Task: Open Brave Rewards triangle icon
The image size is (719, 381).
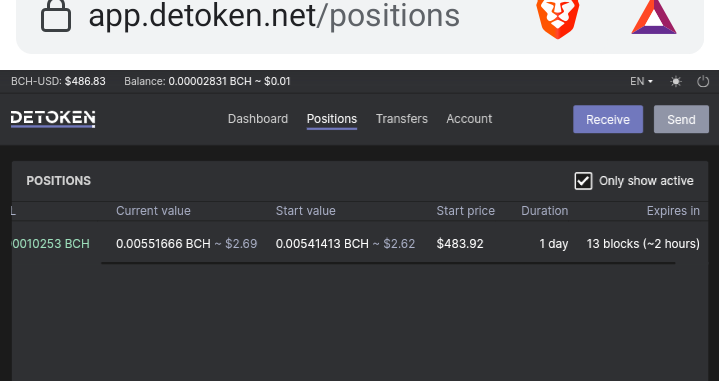Action: (654, 17)
